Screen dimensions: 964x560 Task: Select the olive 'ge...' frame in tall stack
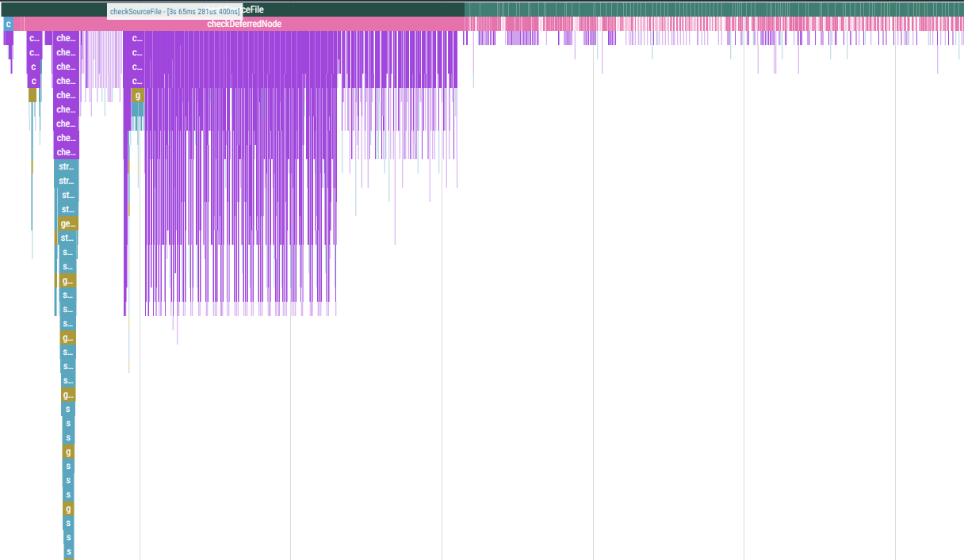pyautogui.click(x=68, y=223)
